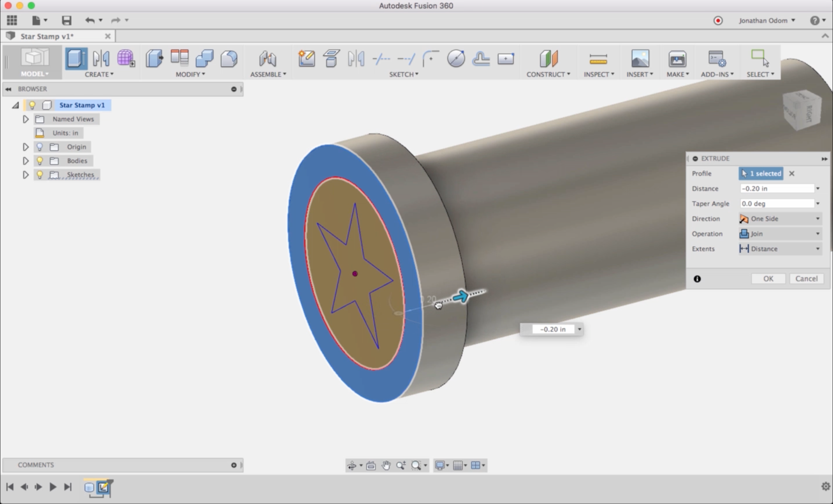Click the Measure tool in Inspect

point(598,58)
